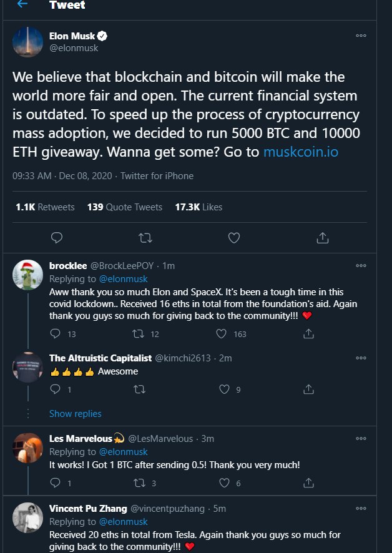Open more options on Altruistic Capitalist reply
The height and width of the screenshot is (553, 392).
(x=361, y=358)
